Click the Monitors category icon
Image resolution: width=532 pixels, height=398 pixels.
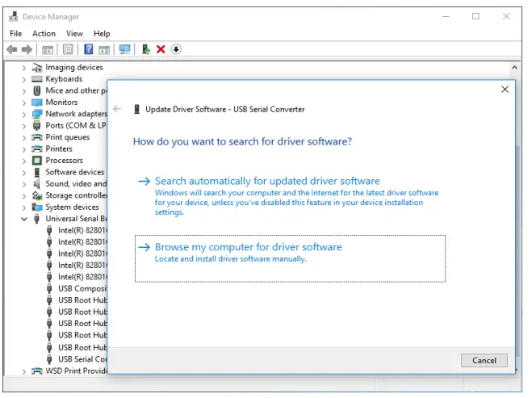point(37,103)
